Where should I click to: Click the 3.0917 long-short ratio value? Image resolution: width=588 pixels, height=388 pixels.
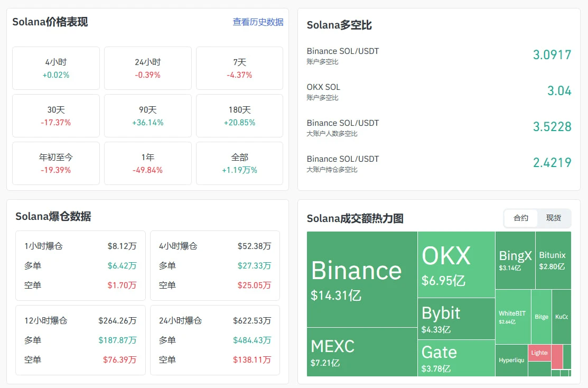pyautogui.click(x=552, y=55)
